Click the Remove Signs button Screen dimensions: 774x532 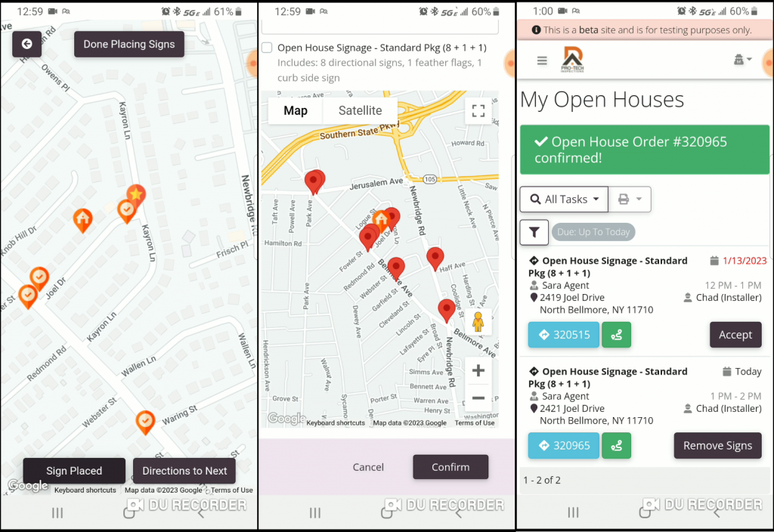coord(717,446)
